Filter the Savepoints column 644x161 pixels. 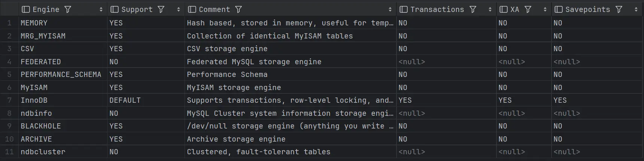(619, 10)
